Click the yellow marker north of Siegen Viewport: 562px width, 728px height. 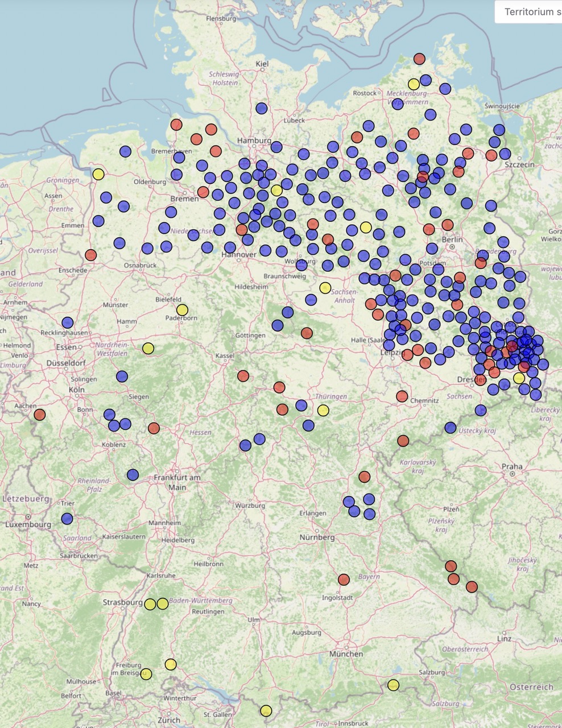148,348
